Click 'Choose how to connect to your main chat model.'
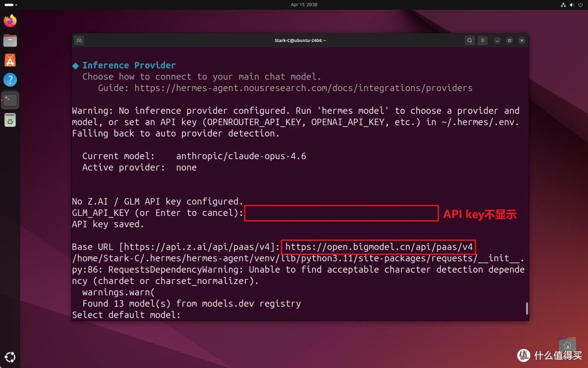Screen dimensions: 588x368 (x=202, y=77)
